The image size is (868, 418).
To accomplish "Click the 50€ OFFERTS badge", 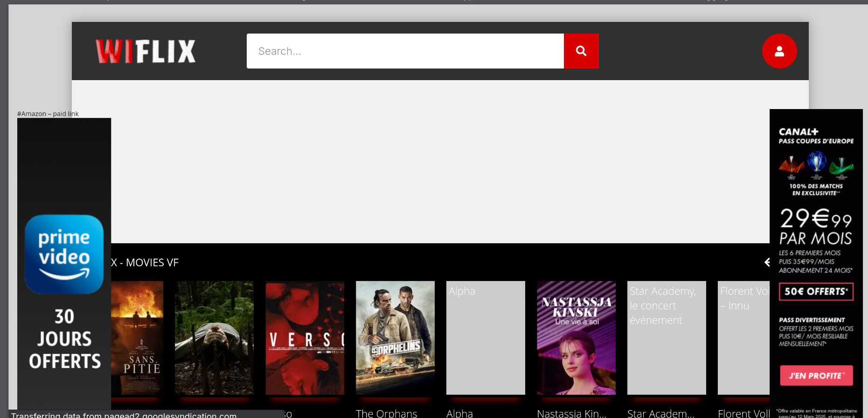I will coord(816,291).
